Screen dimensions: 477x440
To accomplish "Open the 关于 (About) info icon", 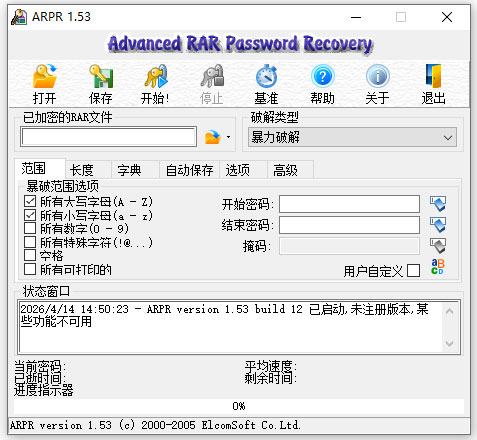I will point(378,76).
